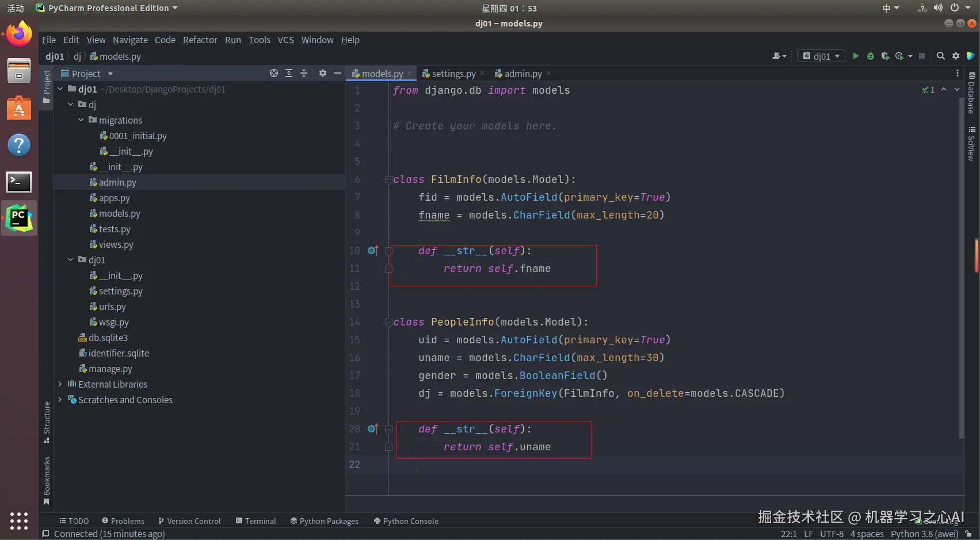Screen dimensions: 980x540
Task: Launch Terminal from the Ubuntu dock
Action: pos(19,182)
